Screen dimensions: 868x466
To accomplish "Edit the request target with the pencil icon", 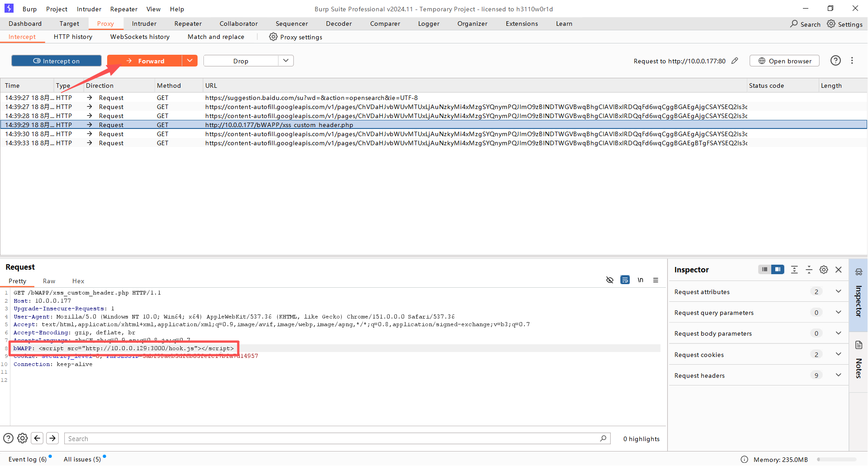I will (735, 61).
